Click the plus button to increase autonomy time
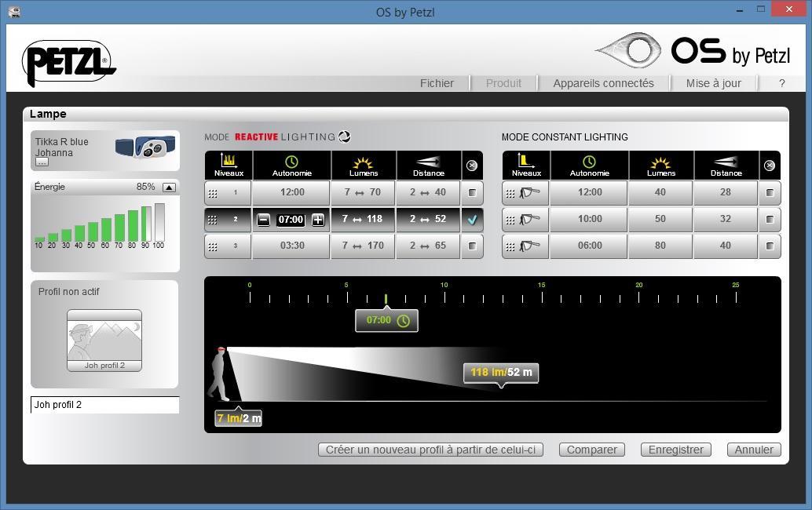The height and width of the screenshot is (510, 812). (x=317, y=220)
